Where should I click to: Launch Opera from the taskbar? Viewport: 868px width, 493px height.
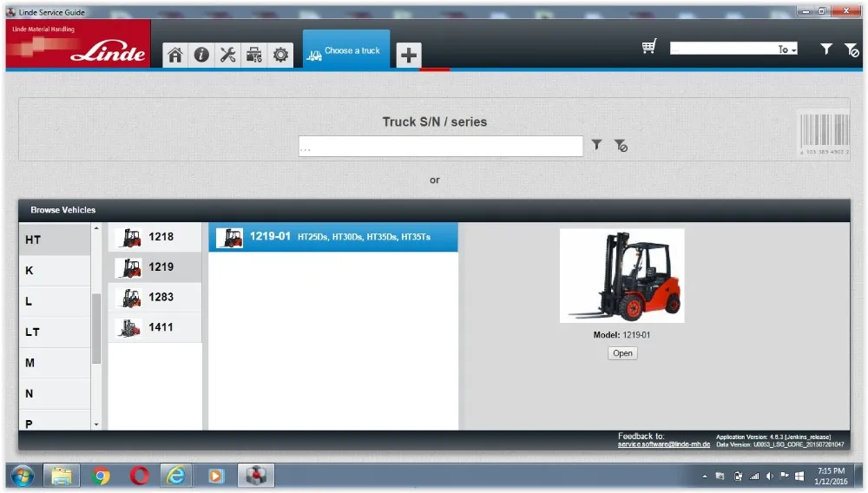pyautogui.click(x=139, y=476)
